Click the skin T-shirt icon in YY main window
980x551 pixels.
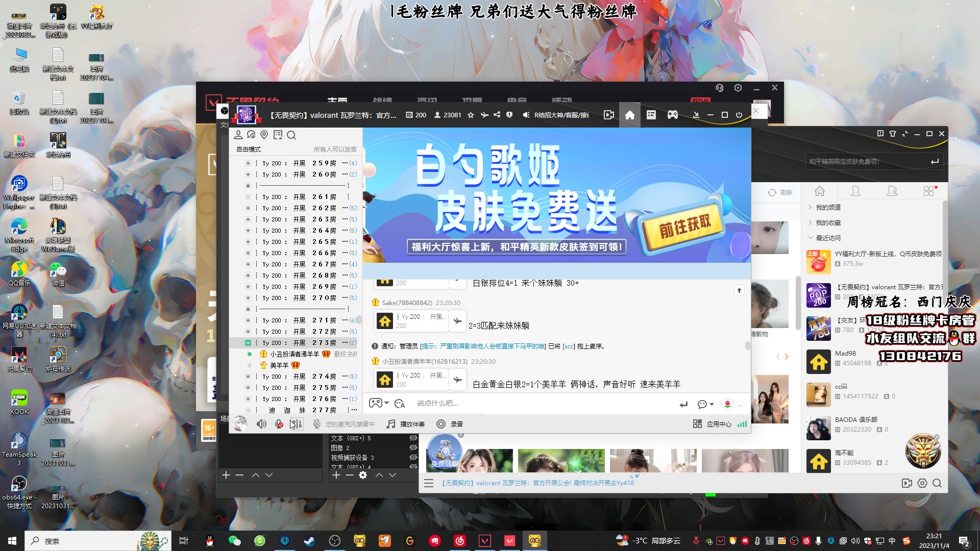pos(893,134)
